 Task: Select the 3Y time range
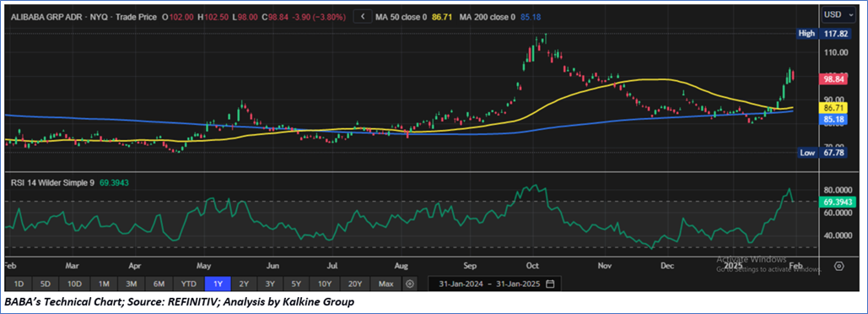pyautogui.click(x=270, y=284)
